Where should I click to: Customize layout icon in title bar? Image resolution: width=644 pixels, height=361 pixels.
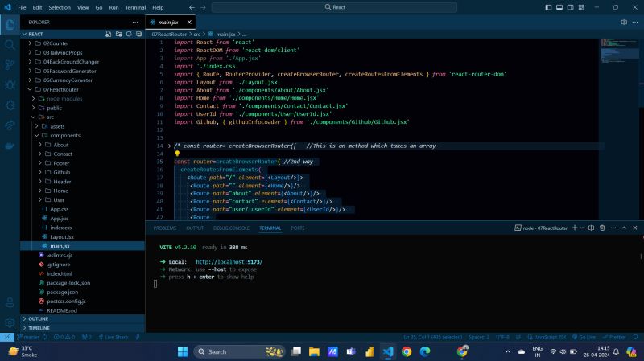tap(581, 7)
